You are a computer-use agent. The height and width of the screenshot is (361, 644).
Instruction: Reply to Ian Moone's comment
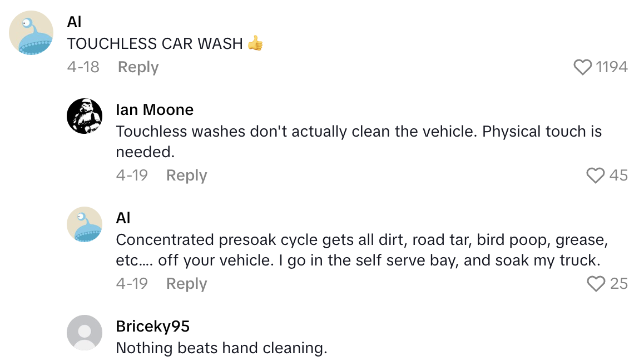coord(186,176)
